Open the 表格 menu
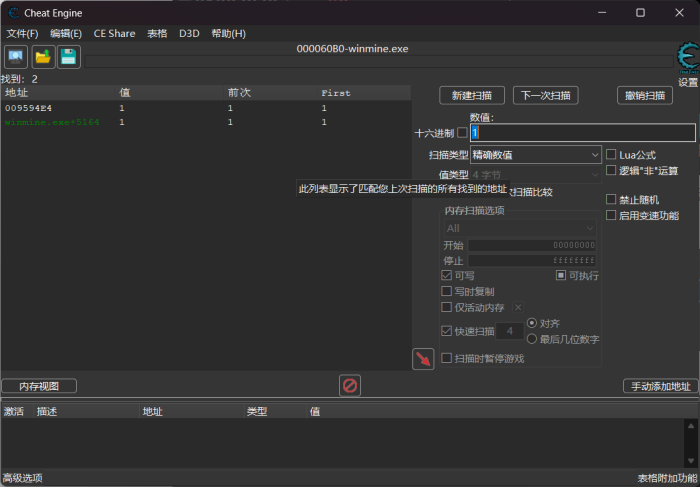Screen dimensions: 700x488 pyautogui.click(x=157, y=33)
